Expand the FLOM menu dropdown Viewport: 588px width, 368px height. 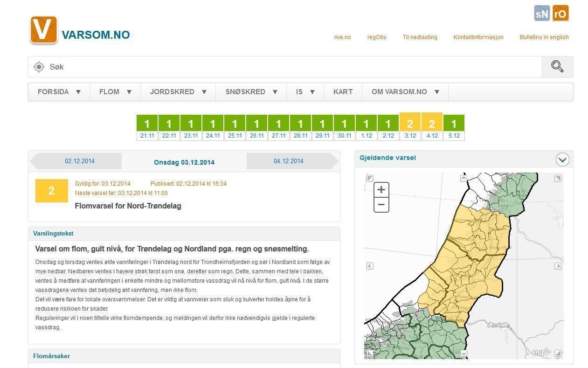(x=115, y=92)
